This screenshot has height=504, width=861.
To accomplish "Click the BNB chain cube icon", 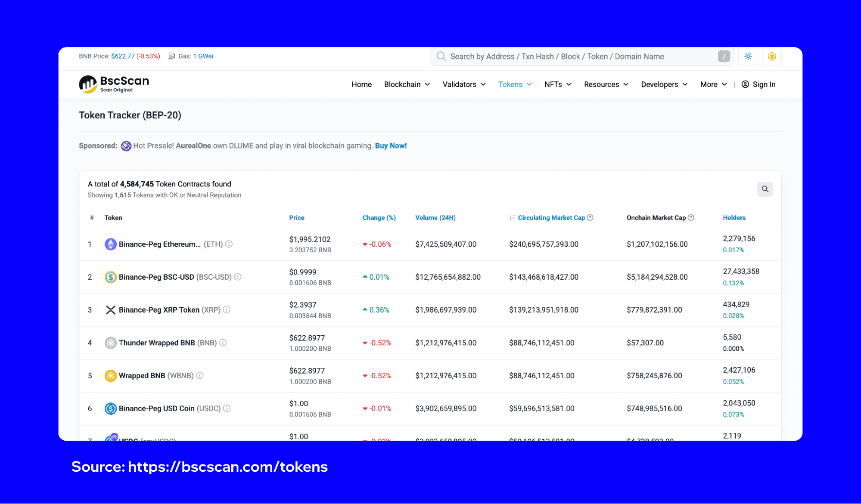I will point(771,56).
